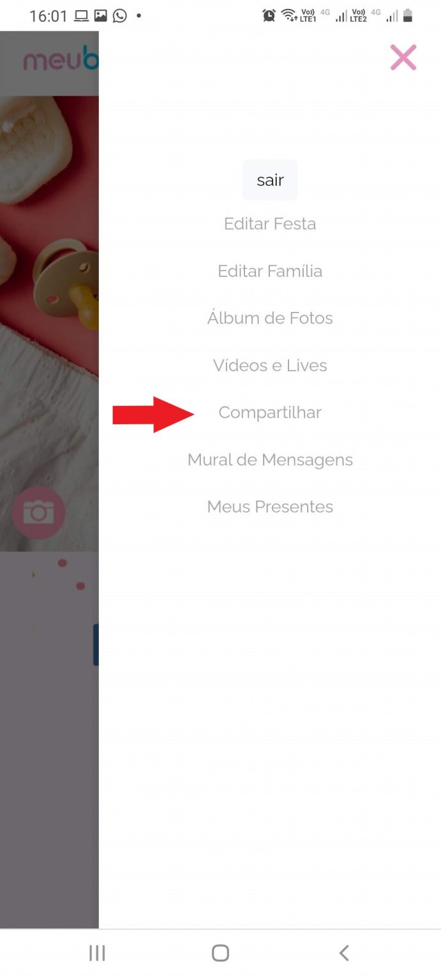Tap the Wi-Fi icon in status bar
The image size is (441, 980).
[x=289, y=15]
